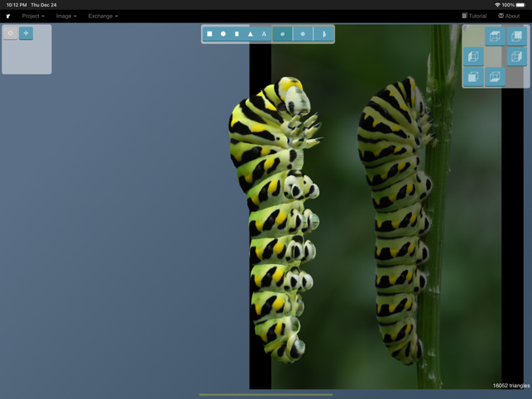
Task: Switch to front face cube view
Action: click(x=473, y=77)
